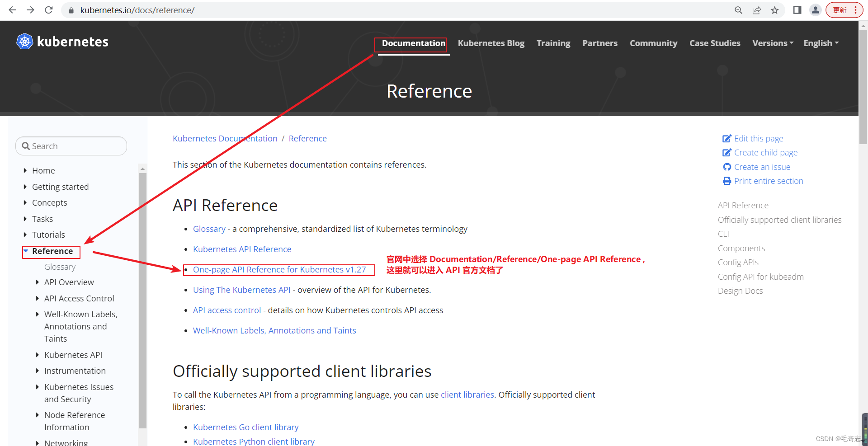Jump to Config APIs in page contents
This screenshot has height=446, width=868.
pos(738,262)
